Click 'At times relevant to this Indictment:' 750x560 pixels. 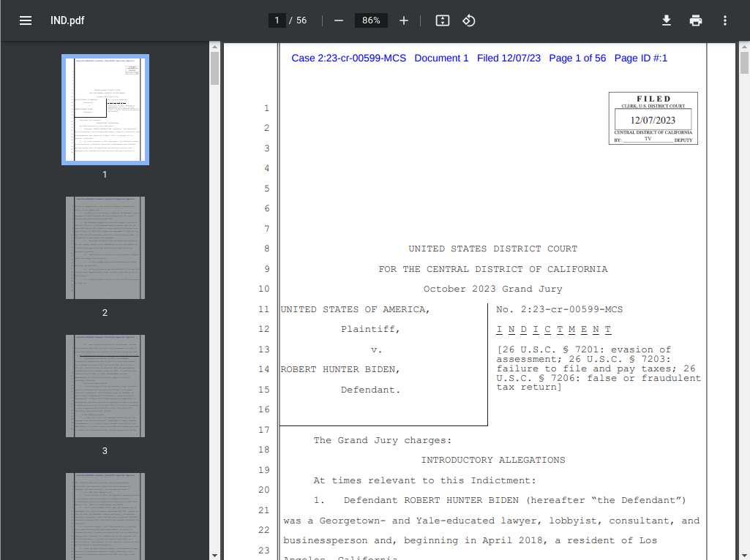coord(424,480)
